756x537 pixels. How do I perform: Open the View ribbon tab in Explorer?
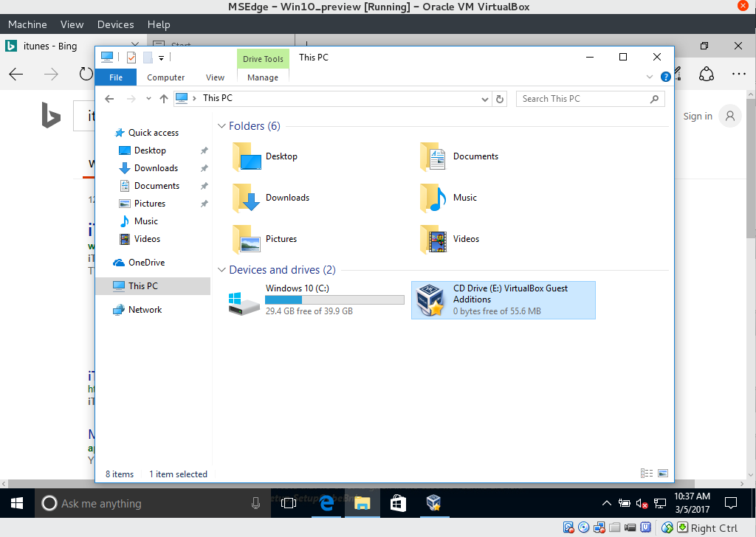(x=215, y=77)
